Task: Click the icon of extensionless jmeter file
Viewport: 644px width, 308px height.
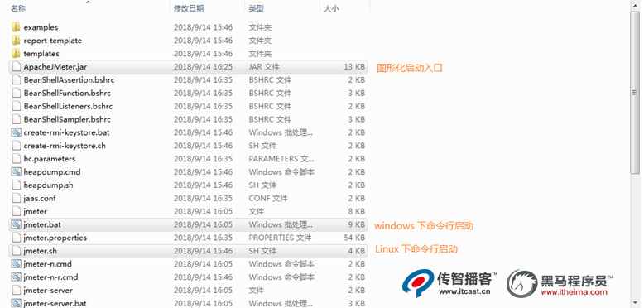Action: pos(16,211)
